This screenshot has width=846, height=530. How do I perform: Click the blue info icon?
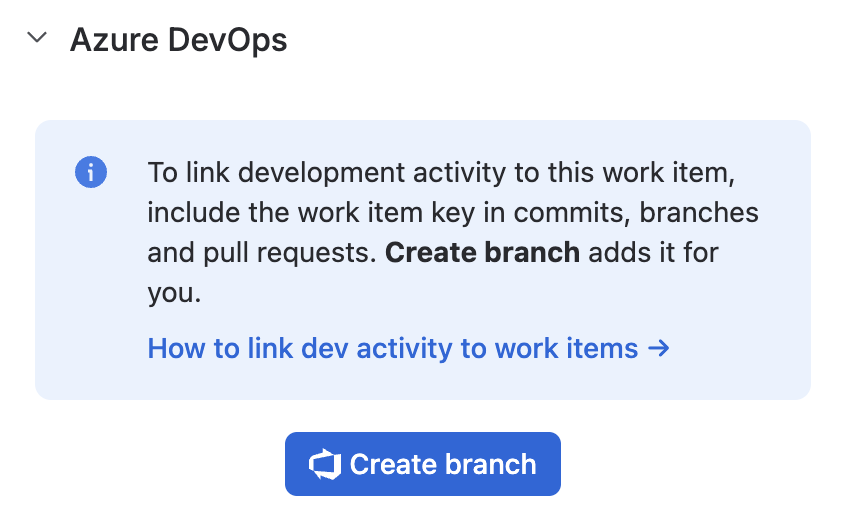[91, 172]
